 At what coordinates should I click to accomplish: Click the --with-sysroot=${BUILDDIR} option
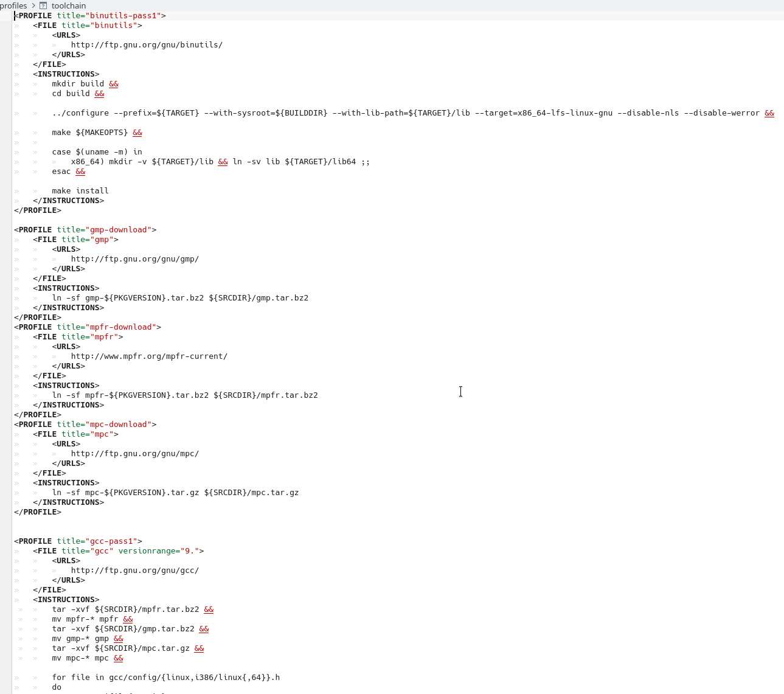click(266, 113)
